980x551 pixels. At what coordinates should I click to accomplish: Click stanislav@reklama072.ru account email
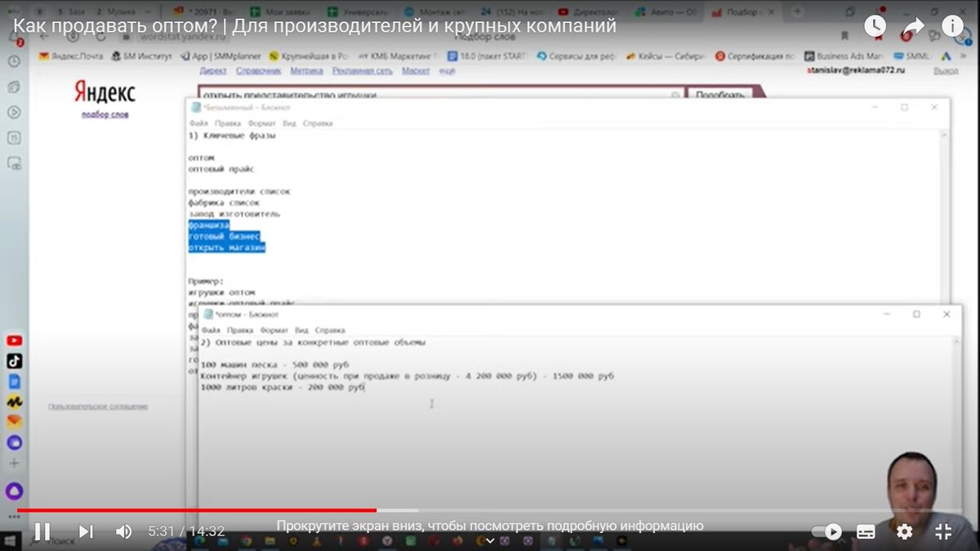click(856, 71)
